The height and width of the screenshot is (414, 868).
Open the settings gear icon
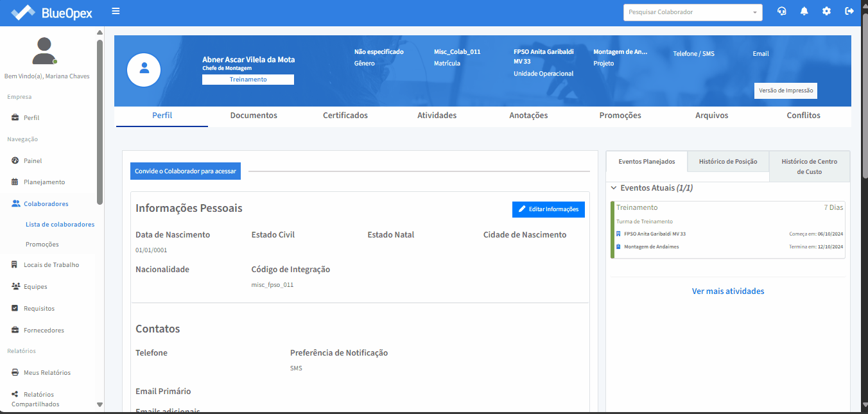(827, 11)
